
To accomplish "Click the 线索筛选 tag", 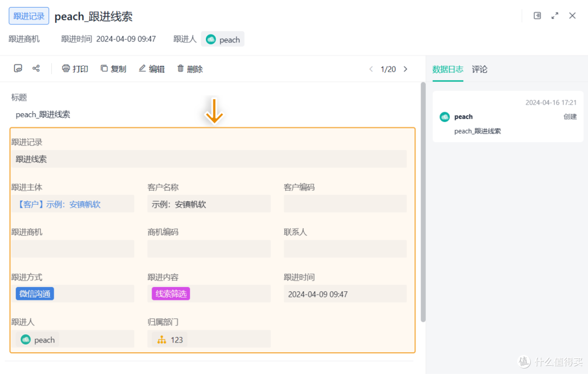I will coord(171,294).
